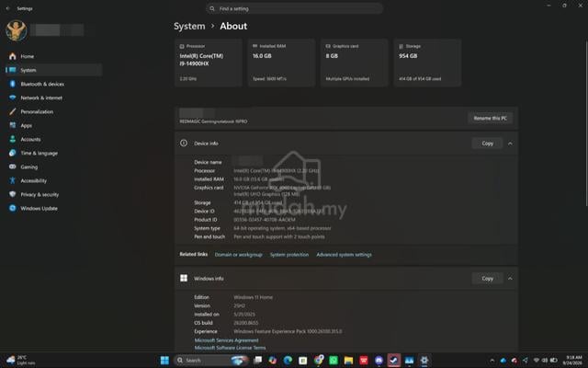This screenshot has height=368, width=588.
Task: Click the Settings page vertical scrollbar
Action: (x=586, y=124)
